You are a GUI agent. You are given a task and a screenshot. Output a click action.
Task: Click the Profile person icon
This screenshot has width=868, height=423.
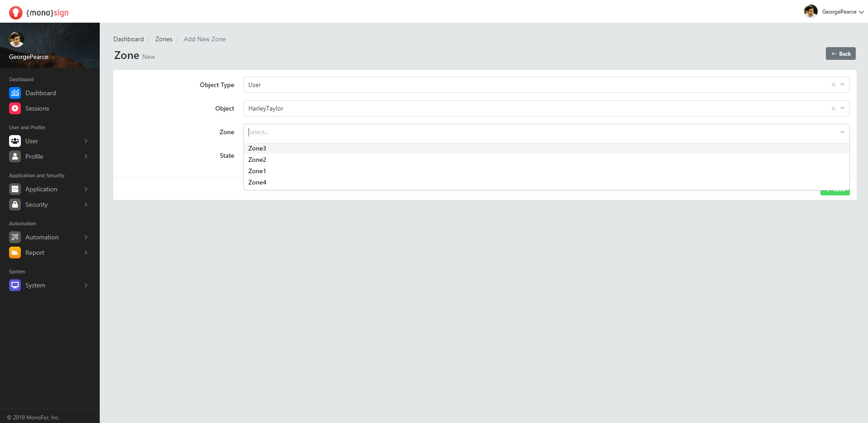[15, 156]
